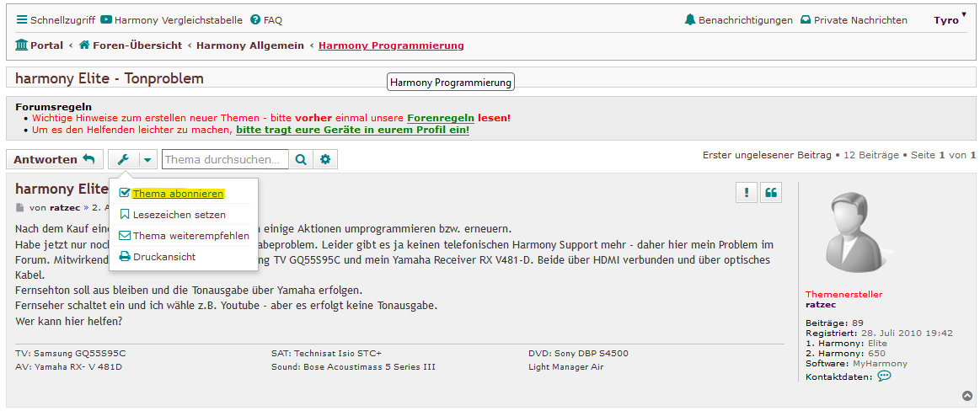
Task: Open the topic tools wrench button
Action: 123,159
